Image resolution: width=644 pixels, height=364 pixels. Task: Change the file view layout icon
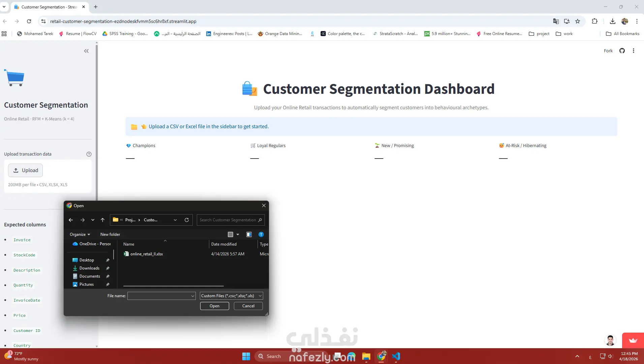(x=231, y=234)
